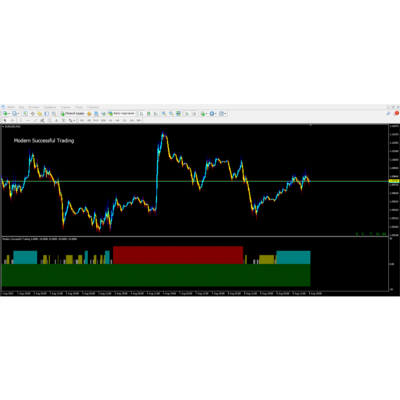Expand the Templates dropdown arrow

tap(226, 114)
